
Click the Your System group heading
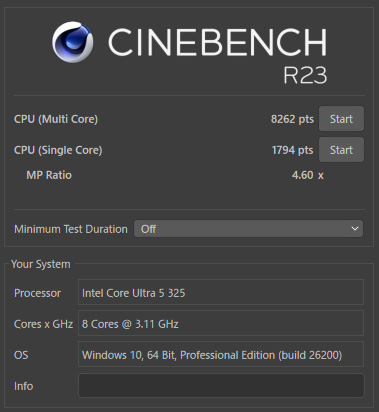click(x=41, y=264)
